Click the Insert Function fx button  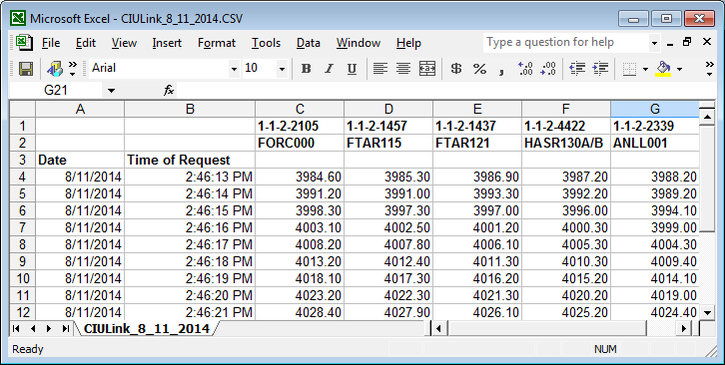point(169,90)
